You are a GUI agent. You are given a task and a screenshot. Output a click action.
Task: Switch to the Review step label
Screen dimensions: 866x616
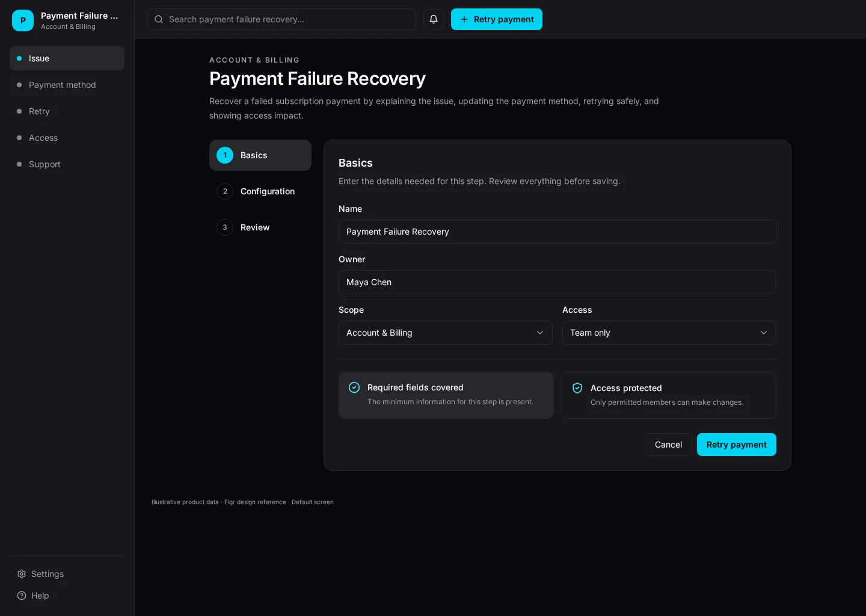click(x=255, y=227)
